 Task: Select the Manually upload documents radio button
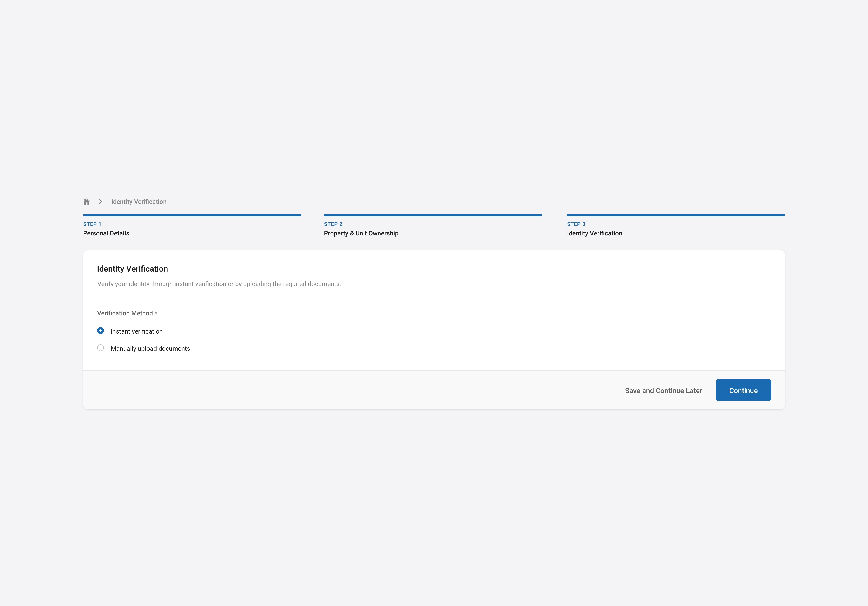101,348
